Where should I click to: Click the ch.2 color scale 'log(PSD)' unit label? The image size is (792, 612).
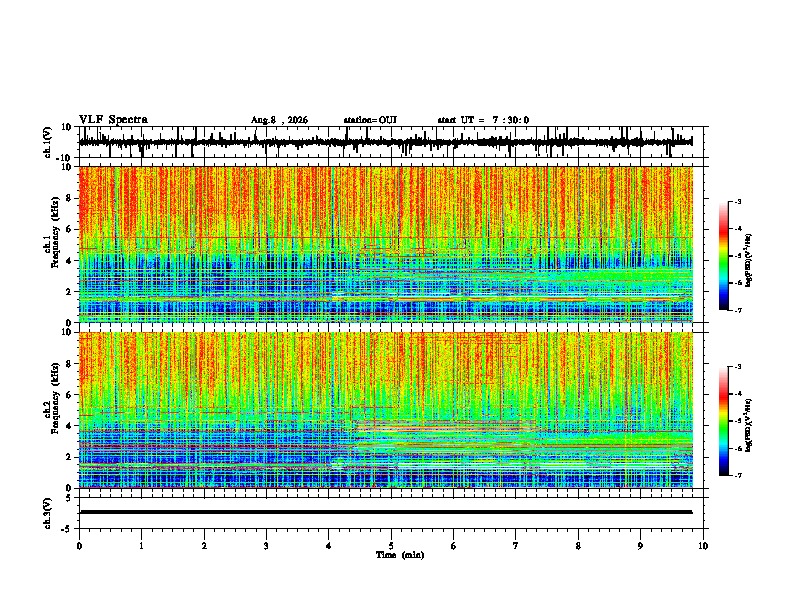749,426
